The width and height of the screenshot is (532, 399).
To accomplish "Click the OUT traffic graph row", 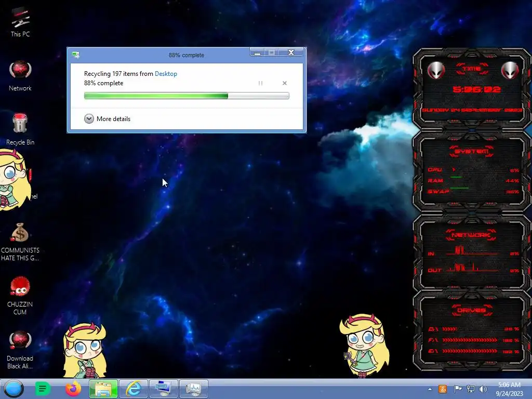I will point(473,268).
